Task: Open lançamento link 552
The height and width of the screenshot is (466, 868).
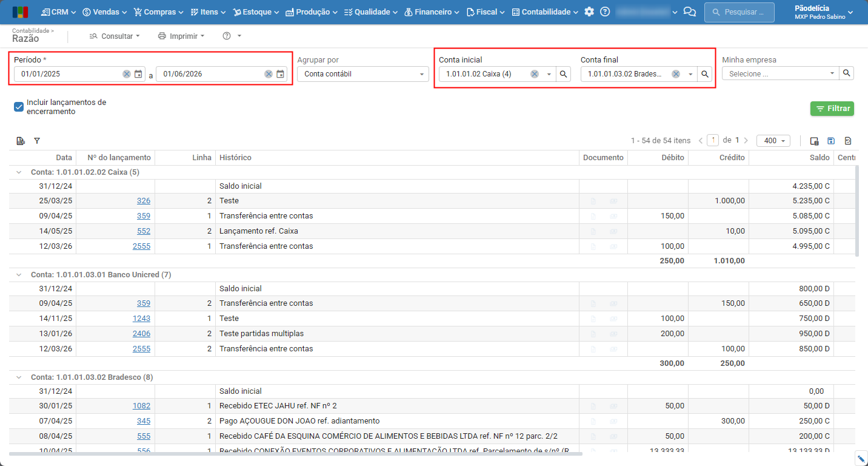Action: click(144, 231)
